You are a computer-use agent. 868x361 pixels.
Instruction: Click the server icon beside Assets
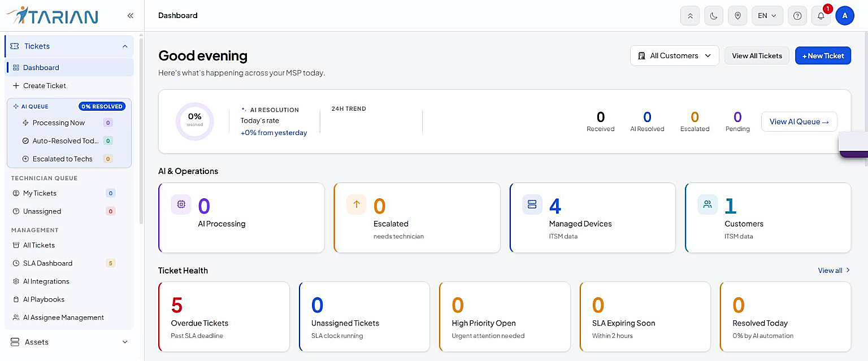[15, 342]
